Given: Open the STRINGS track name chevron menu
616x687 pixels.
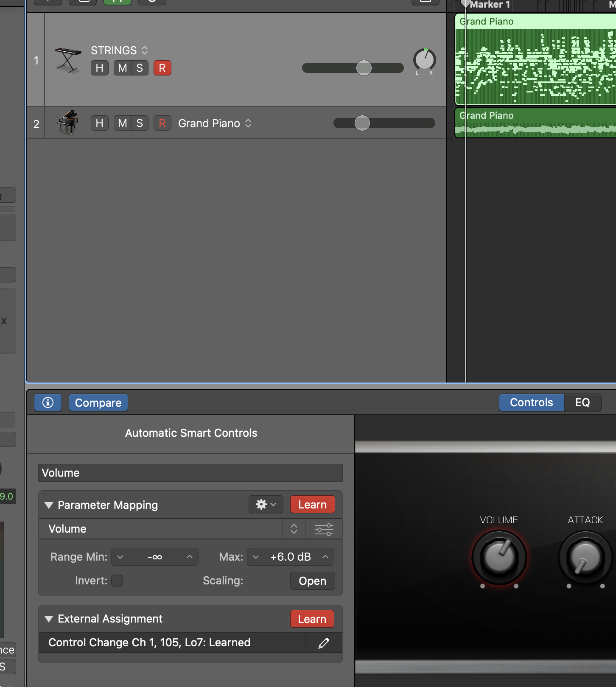Looking at the screenshot, I should point(145,50).
